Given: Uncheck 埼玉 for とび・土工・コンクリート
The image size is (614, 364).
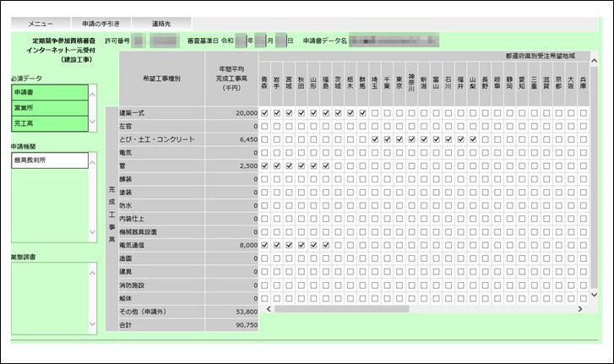Looking at the screenshot, I should [375, 139].
